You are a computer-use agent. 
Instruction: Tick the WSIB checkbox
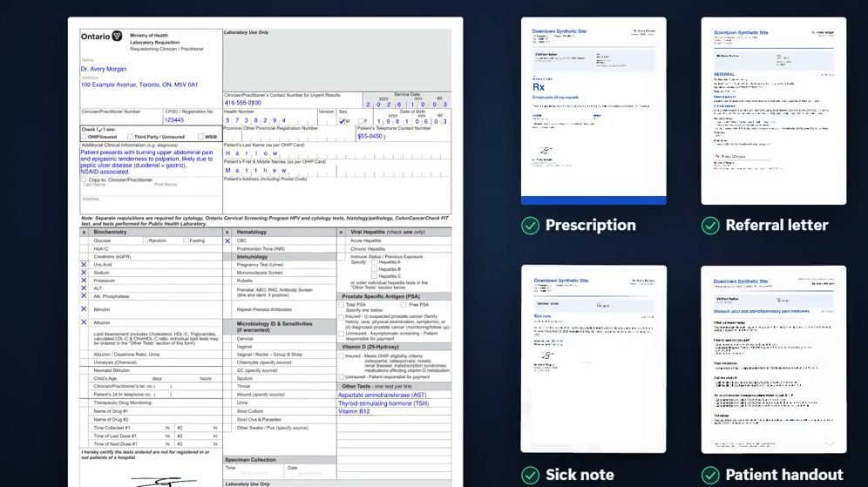coord(200,137)
